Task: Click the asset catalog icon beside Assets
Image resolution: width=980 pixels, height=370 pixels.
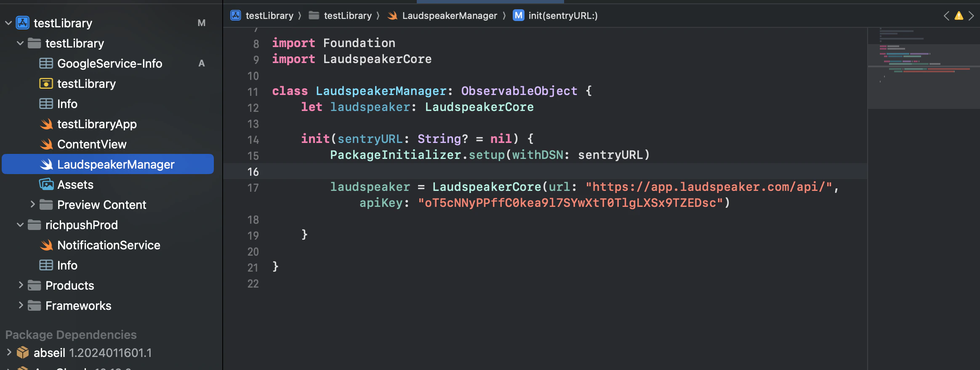Action: tap(46, 184)
